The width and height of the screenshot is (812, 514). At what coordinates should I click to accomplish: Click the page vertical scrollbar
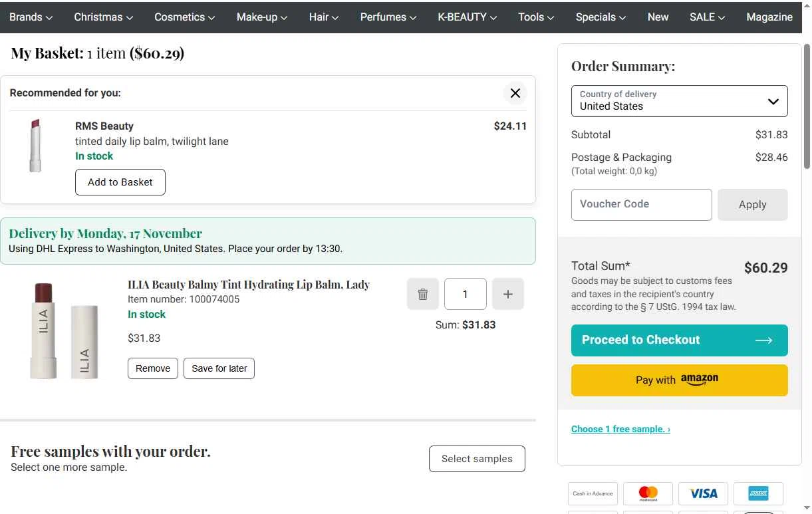(807, 106)
